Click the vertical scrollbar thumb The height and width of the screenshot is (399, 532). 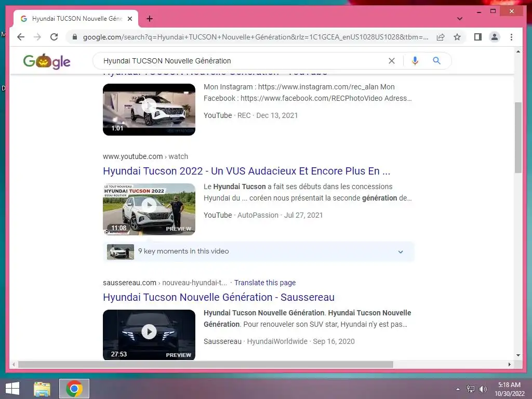coord(518,137)
